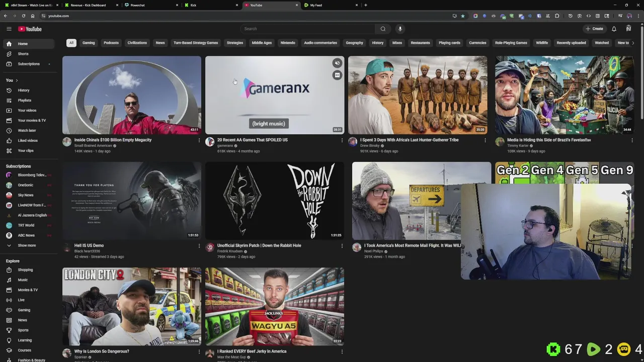Open options for Brazil's Favelas video
The height and width of the screenshot is (362, 644).
click(632, 140)
